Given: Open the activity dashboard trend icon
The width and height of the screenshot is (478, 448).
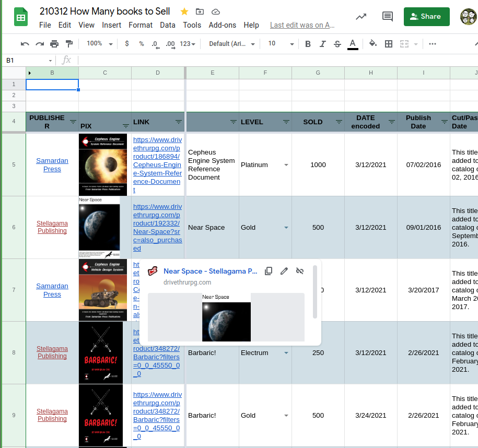Looking at the screenshot, I should point(361,17).
